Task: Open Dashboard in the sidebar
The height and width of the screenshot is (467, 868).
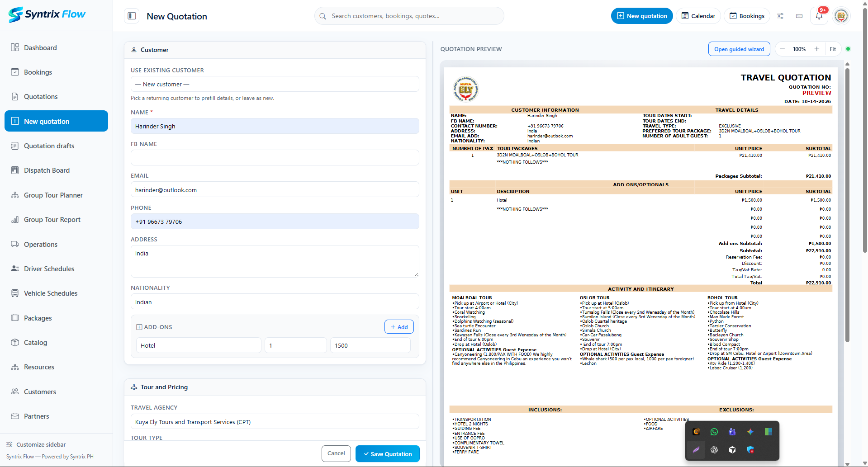Action: pos(56,47)
